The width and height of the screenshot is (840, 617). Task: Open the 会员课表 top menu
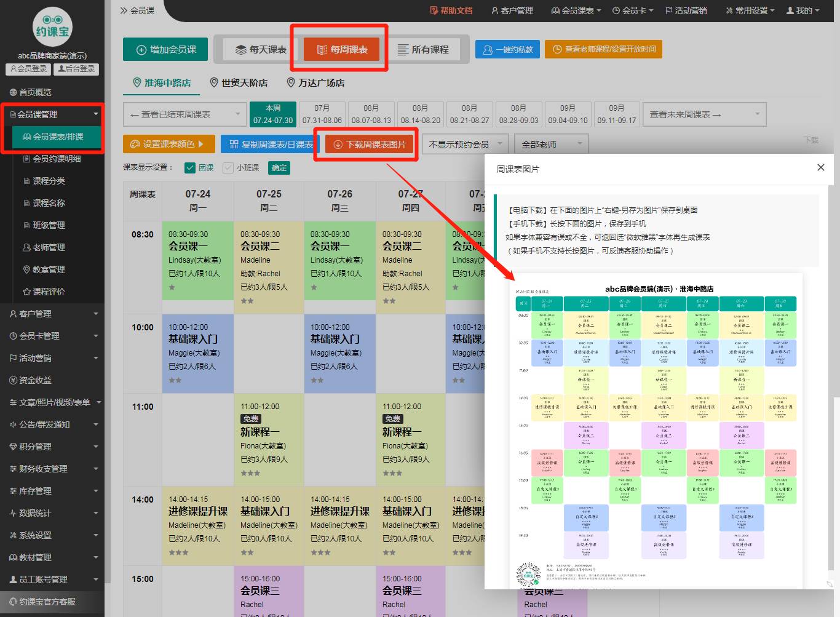[x=576, y=10]
